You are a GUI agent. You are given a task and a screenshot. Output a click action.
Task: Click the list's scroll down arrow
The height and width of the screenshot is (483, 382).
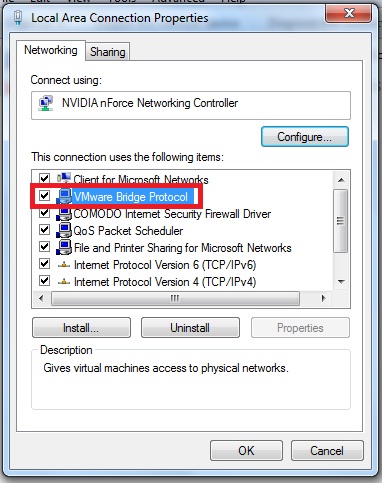[x=341, y=282]
